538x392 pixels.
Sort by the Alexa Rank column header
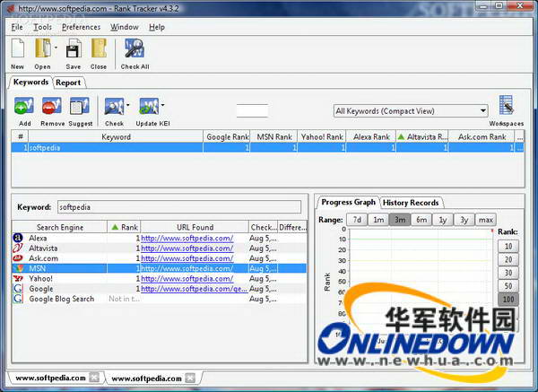coord(371,136)
